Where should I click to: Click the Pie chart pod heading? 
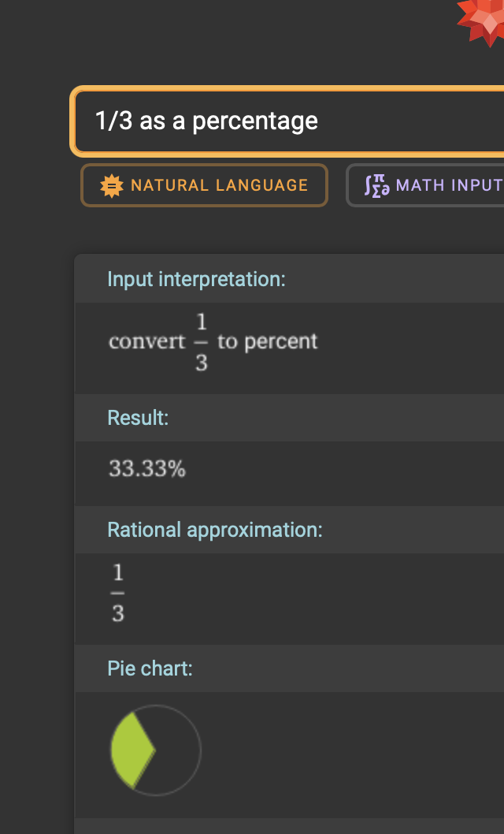(150, 668)
